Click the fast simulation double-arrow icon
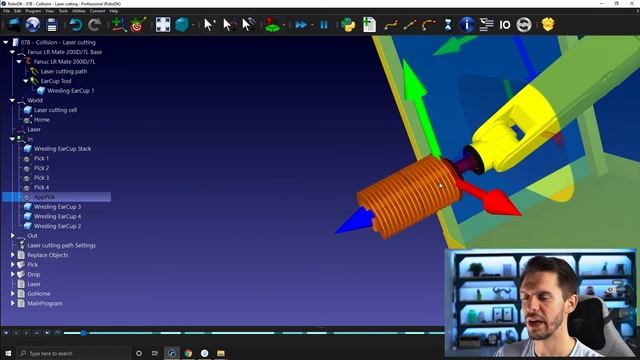The width and height of the screenshot is (640, 360). pyautogui.click(x=301, y=25)
